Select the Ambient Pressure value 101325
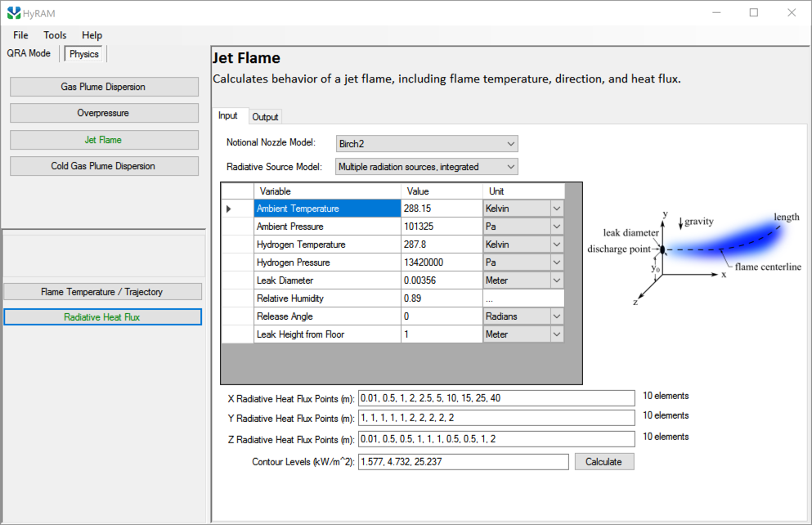812x525 pixels. (x=442, y=227)
